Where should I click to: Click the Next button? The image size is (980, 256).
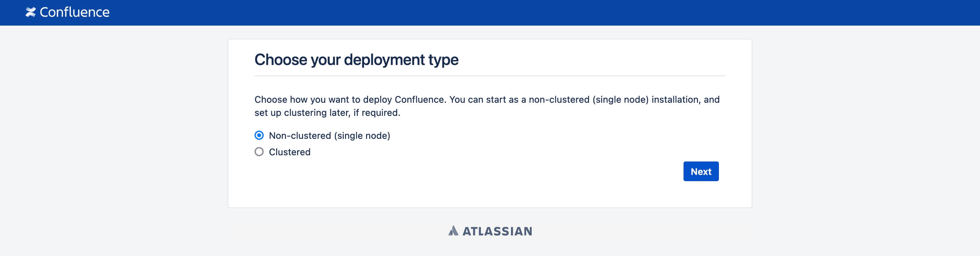tap(701, 171)
